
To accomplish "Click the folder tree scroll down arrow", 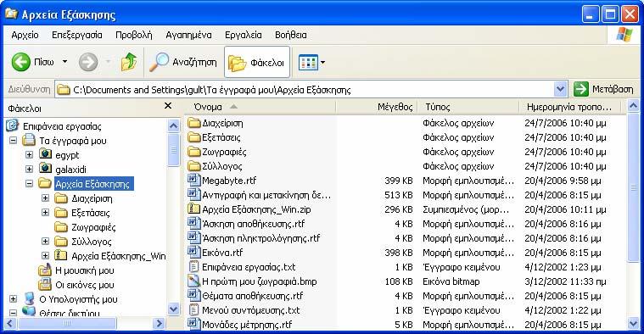I will (174, 309).
